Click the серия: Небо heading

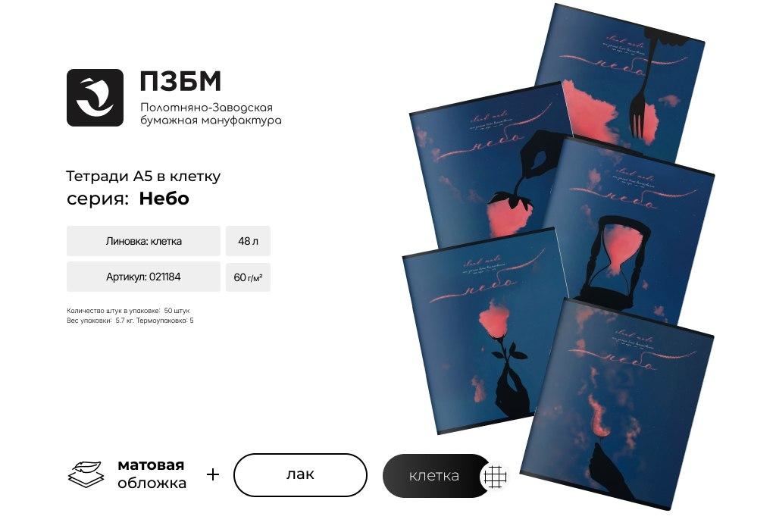click(x=127, y=199)
